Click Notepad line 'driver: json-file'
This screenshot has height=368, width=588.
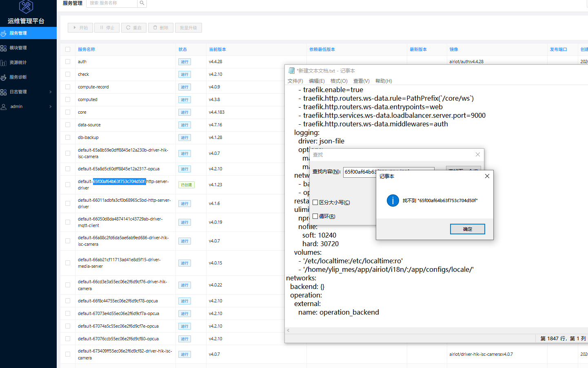click(321, 141)
